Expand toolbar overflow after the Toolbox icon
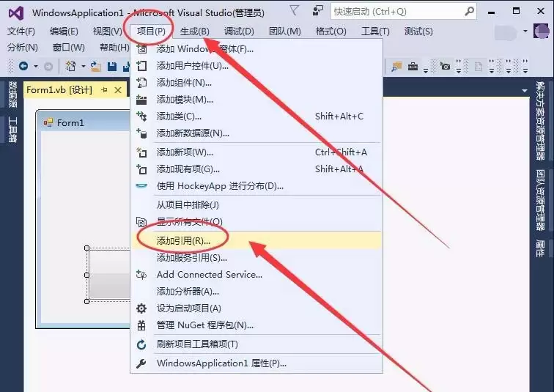Image resolution: width=554 pixels, height=392 pixels. click(x=426, y=70)
